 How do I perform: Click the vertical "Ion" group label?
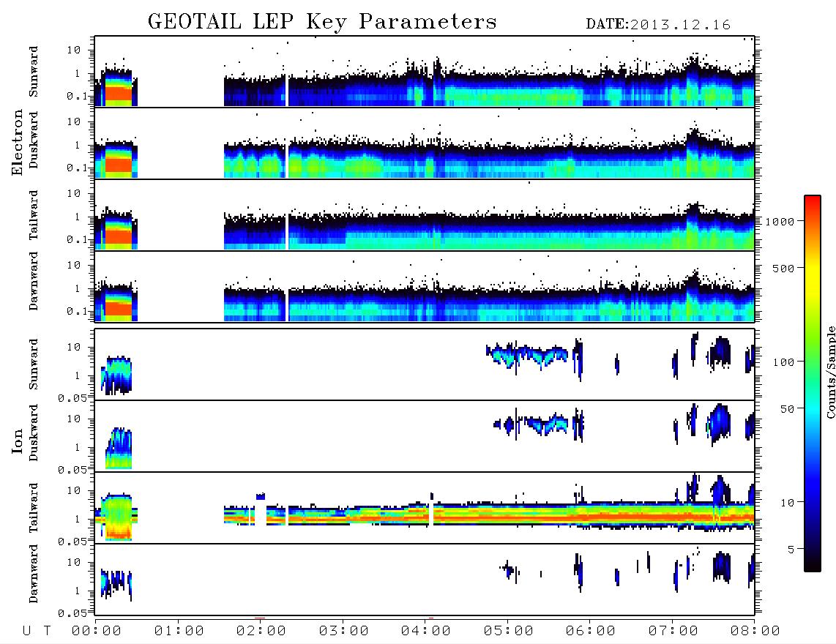(x=17, y=441)
